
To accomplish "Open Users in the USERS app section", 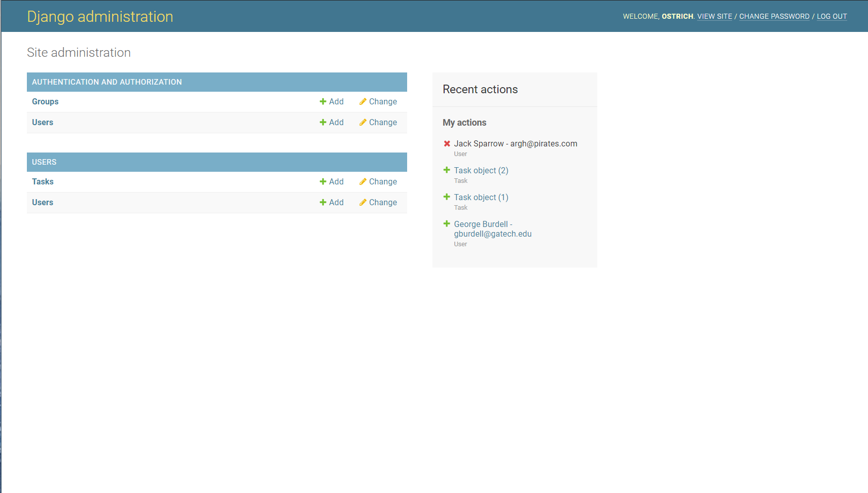I will coord(43,203).
